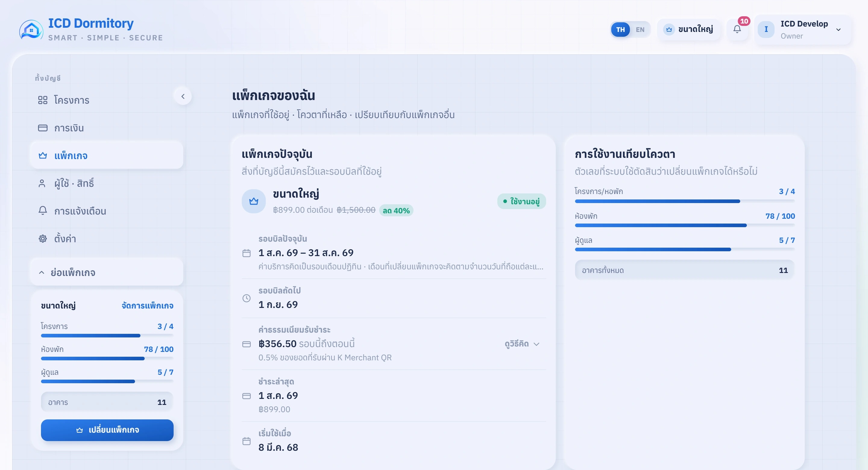Image resolution: width=868 pixels, height=470 pixels.
Task: Click the card icon beside การเงิน
Action: (x=42, y=128)
